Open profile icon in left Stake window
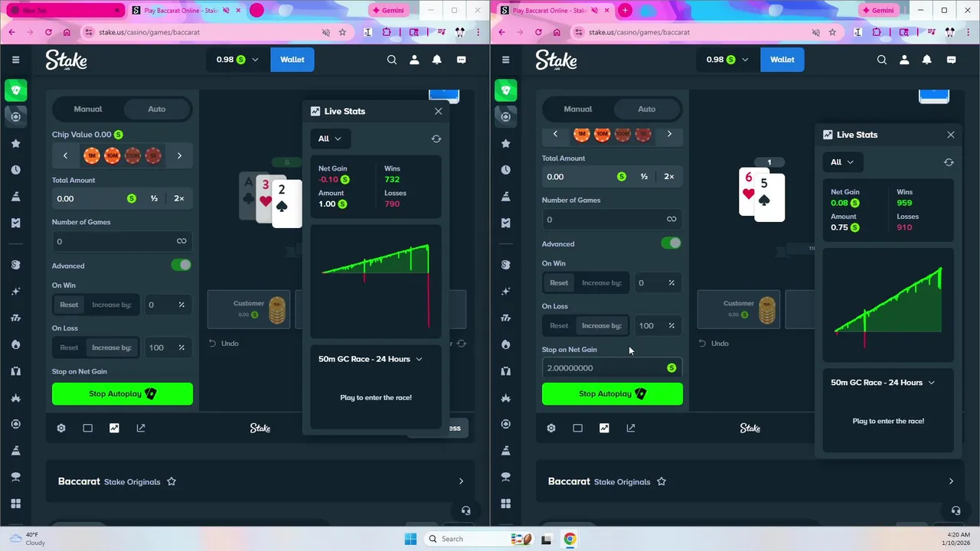Screen dimensions: 980x551 pyautogui.click(x=414, y=60)
